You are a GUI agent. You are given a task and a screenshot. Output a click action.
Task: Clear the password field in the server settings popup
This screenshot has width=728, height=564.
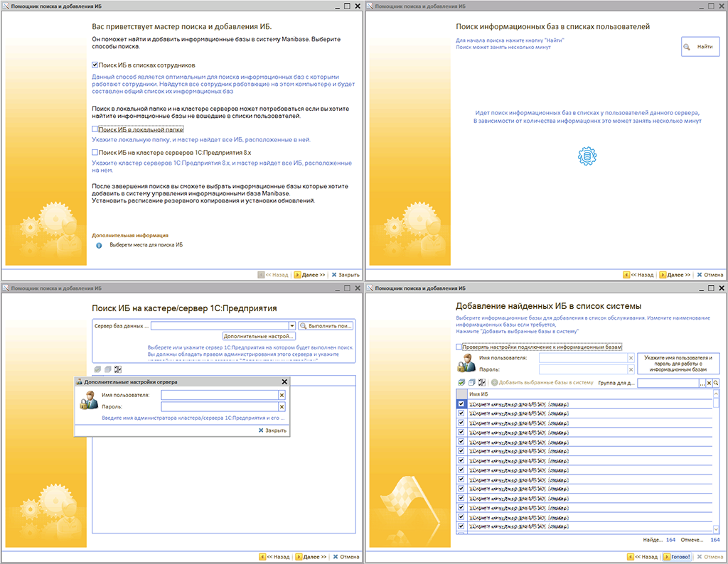coord(282,406)
